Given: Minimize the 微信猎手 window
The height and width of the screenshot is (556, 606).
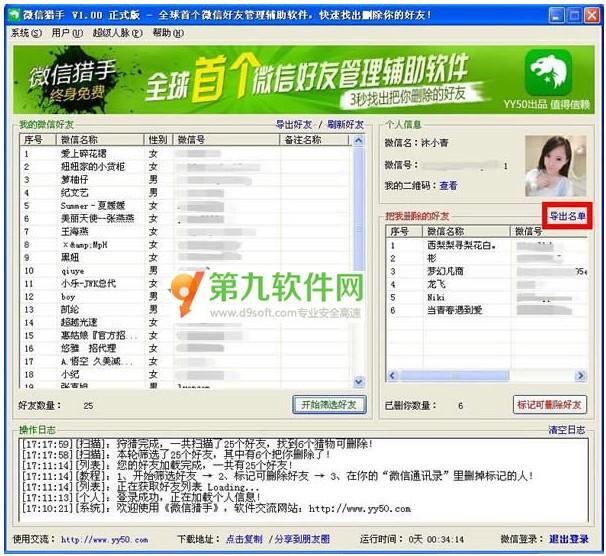Looking at the screenshot, I should (556, 15).
